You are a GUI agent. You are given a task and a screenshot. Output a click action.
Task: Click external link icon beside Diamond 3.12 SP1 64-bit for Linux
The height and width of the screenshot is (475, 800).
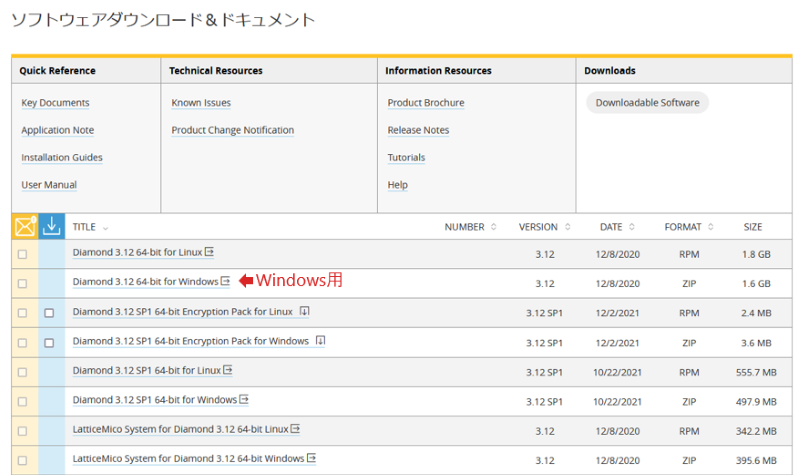[x=228, y=370]
